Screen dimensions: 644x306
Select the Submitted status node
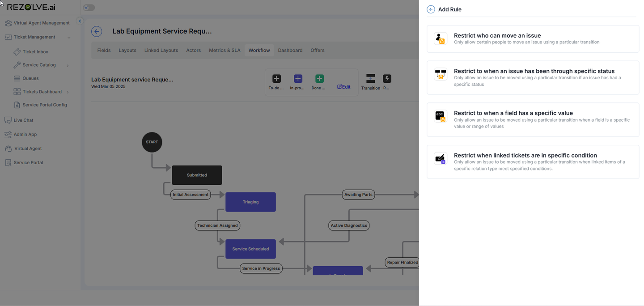(197, 175)
